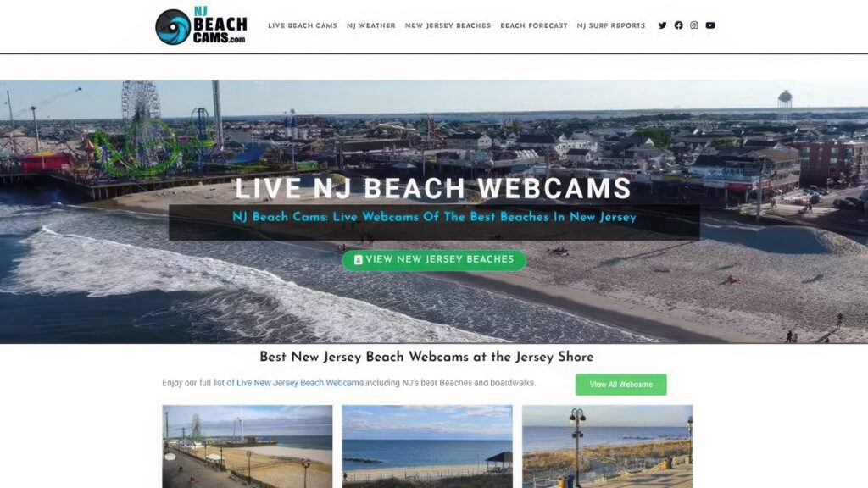This screenshot has width=868, height=488.
Task: Open the YouTube social icon
Action: (710, 25)
